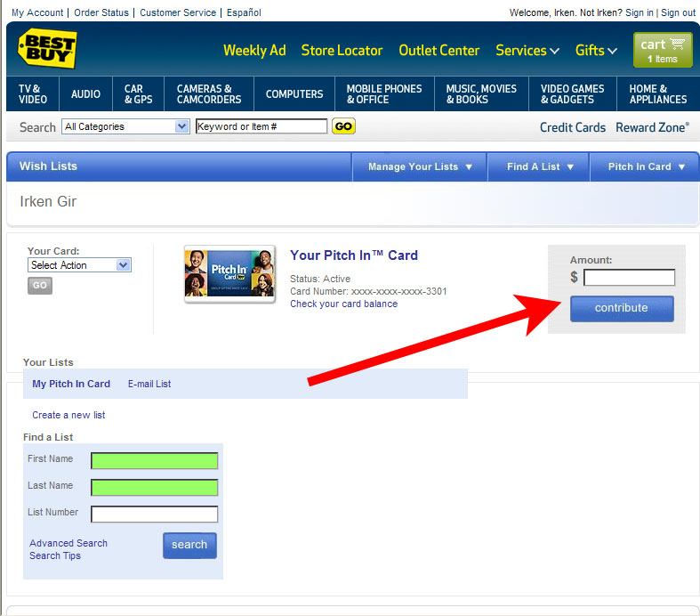This screenshot has width=700, height=616.
Task: Click the yellow GO search button
Action: [x=343, y=126]
